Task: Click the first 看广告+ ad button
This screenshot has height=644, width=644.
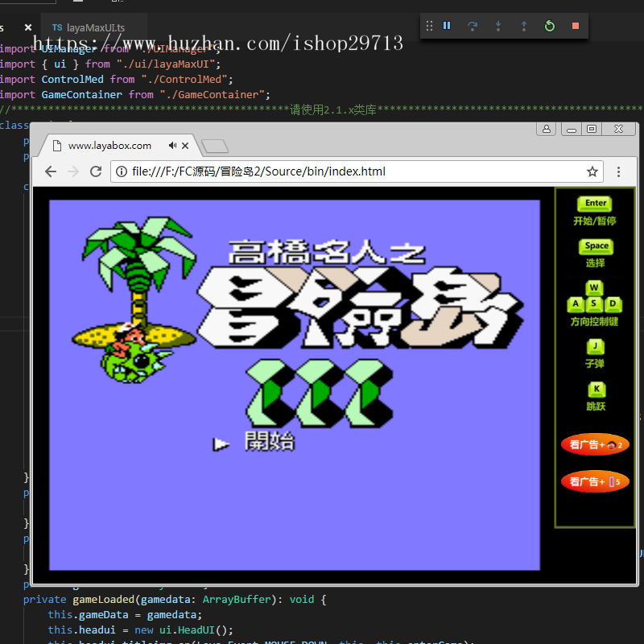Action: click(595, 444)
